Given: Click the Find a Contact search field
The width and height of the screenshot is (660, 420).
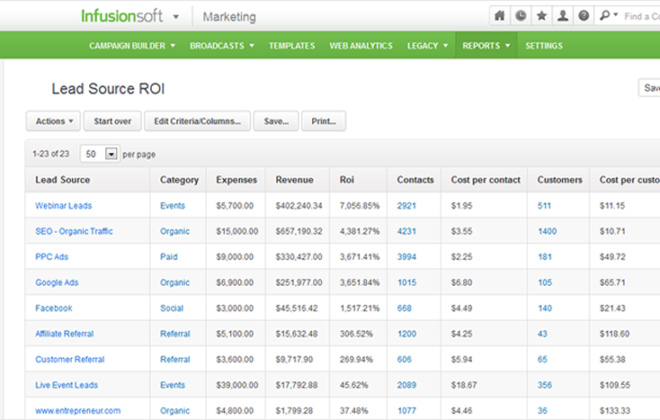Looking at the screenshot, I should point(642,16).
